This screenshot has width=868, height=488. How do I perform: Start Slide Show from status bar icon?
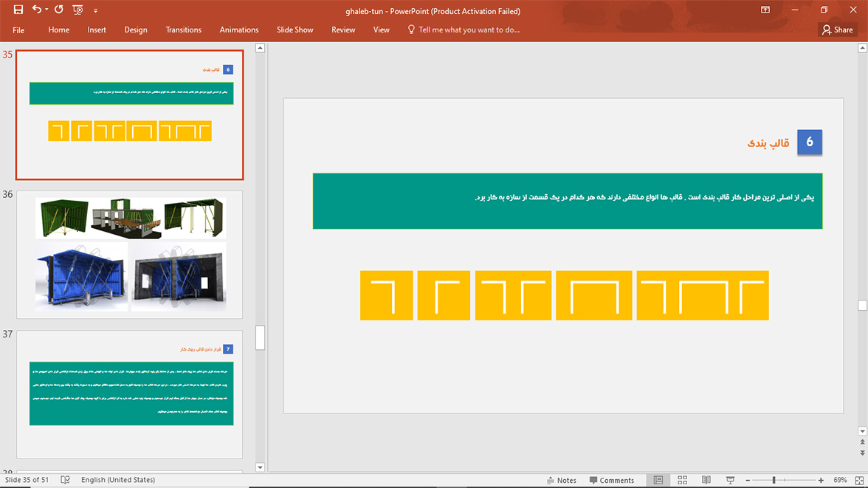(731, 480)
